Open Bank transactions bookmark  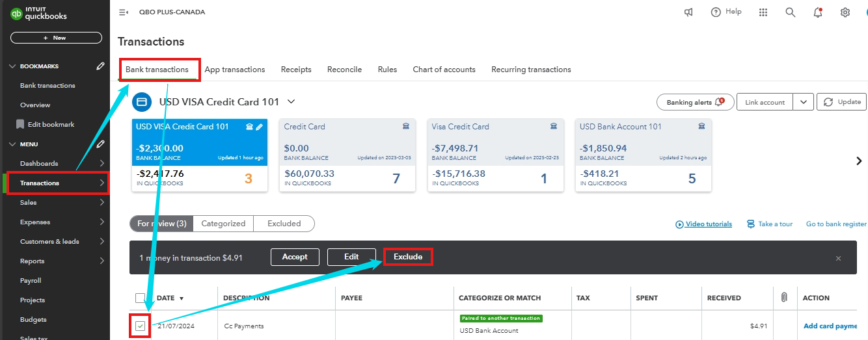pyautogui.click(x=47, y=85)
